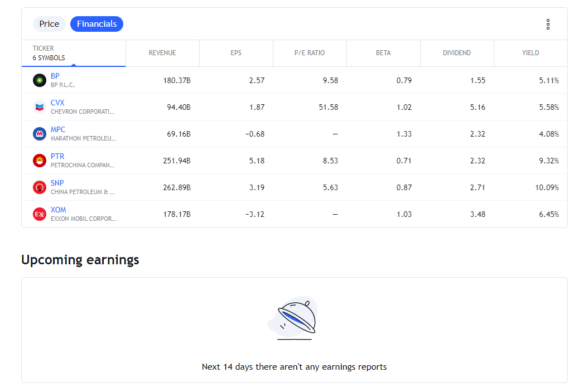Viewport: 588px width, 392px height.
Task: Click the BP P.L.C. company name
Action: [62, 85]
